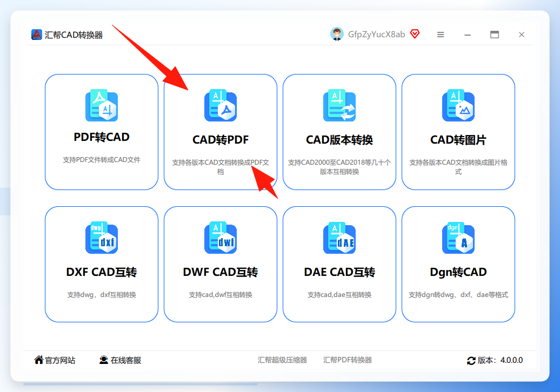Image resolution: width=560 pixels, height=392 pixels.
Task: Click the refresh icon beside 版本
Action: point(471,361)
